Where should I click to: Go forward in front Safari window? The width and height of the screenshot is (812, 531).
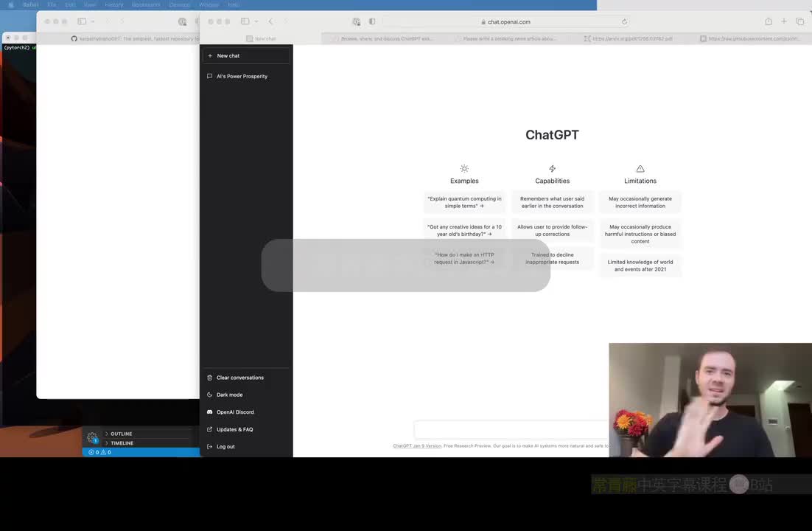(x=285, y=21)
